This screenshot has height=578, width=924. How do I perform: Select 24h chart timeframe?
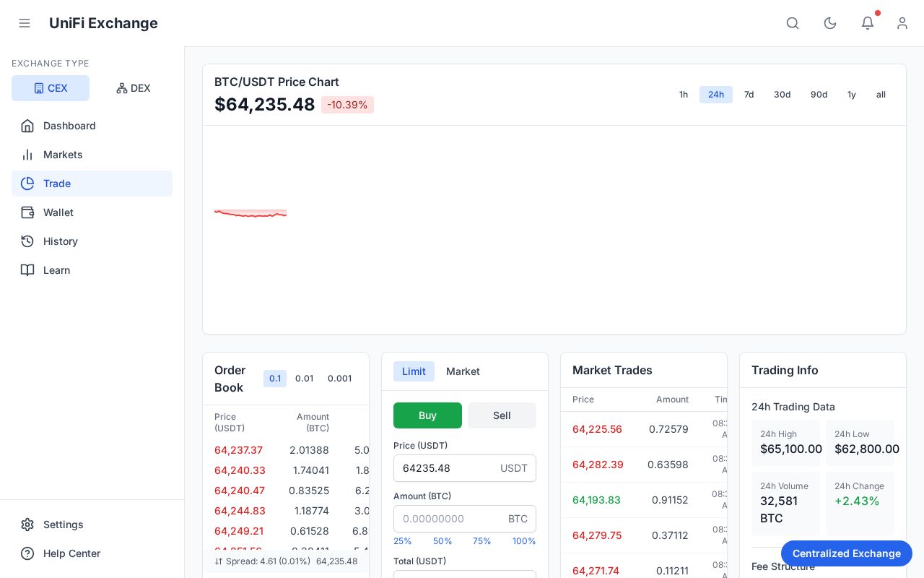[716, 95]
